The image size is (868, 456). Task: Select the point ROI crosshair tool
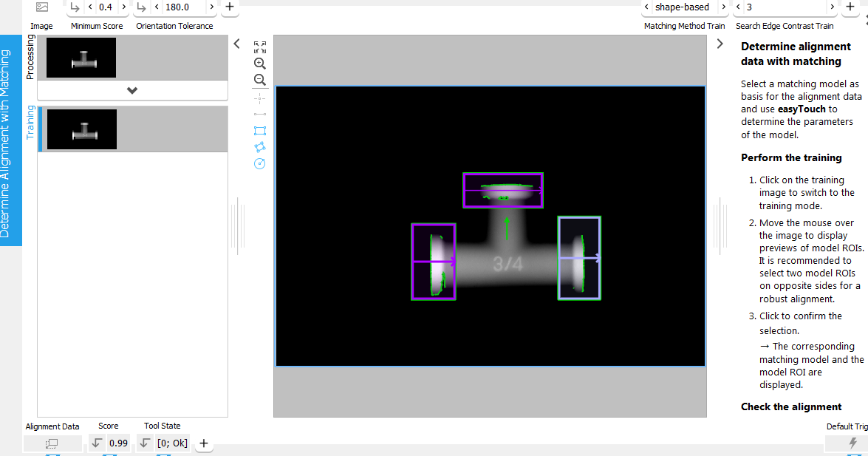click(x=259, y=98)
